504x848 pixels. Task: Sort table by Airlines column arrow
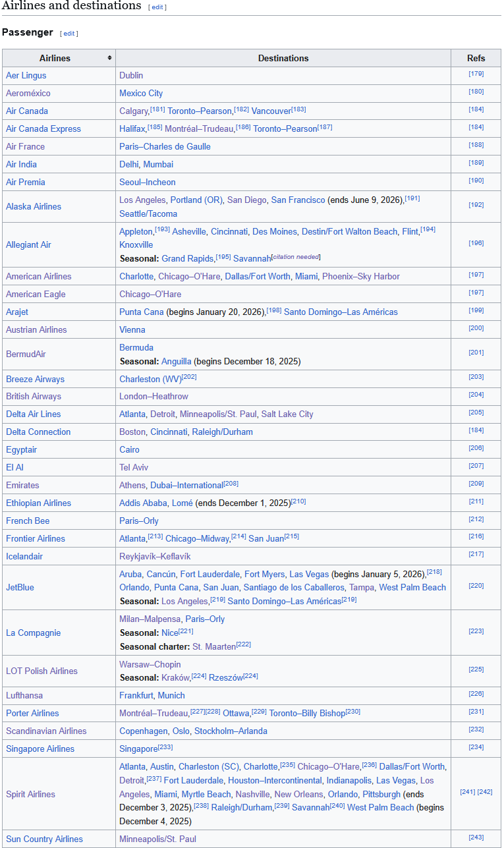coord(109,58)
